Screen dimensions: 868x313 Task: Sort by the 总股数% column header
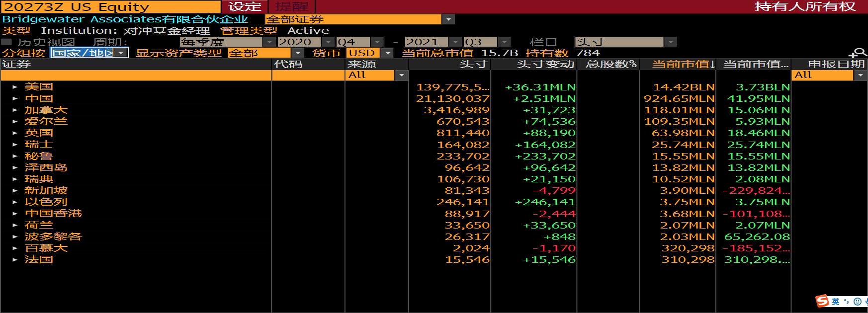608,64
